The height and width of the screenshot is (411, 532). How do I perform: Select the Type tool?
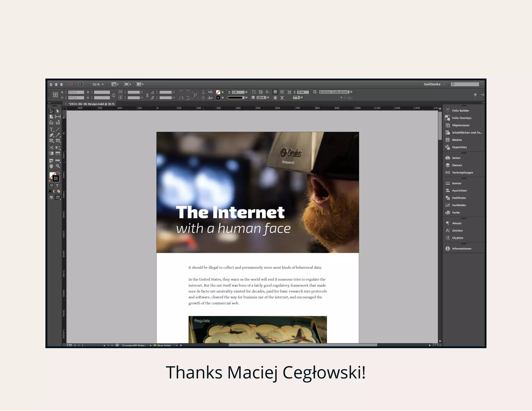tap(51, 129)
